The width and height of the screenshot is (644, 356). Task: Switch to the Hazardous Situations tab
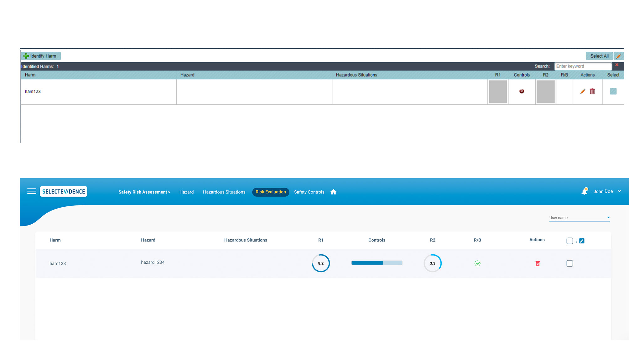coord(224,192)
